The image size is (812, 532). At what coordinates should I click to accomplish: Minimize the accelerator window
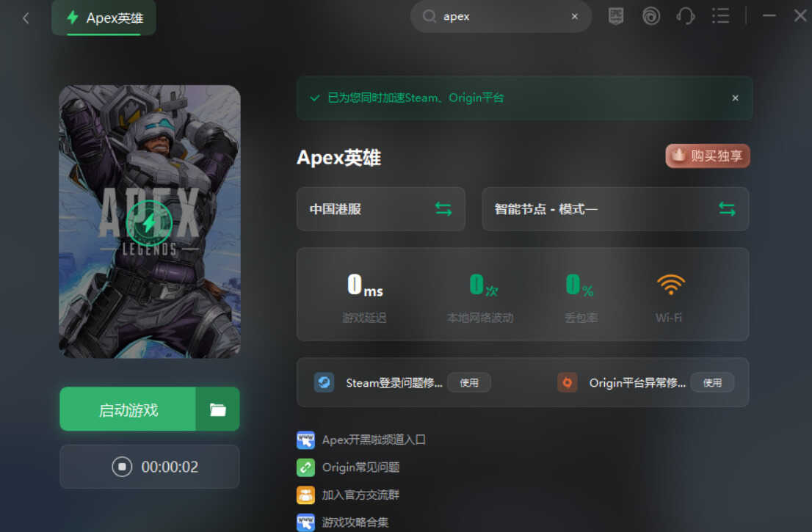769,16
